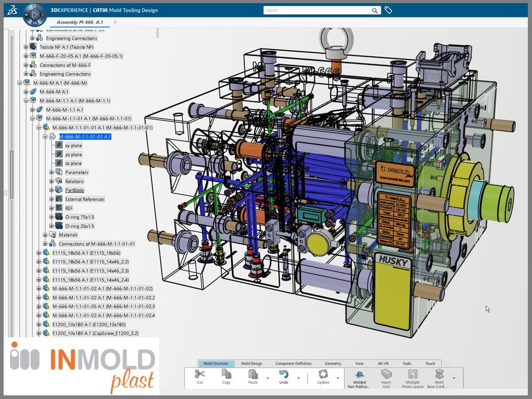Screen dimensions: 532x399
Task: Click the top Search input field
Action: (x=317, y=10)
